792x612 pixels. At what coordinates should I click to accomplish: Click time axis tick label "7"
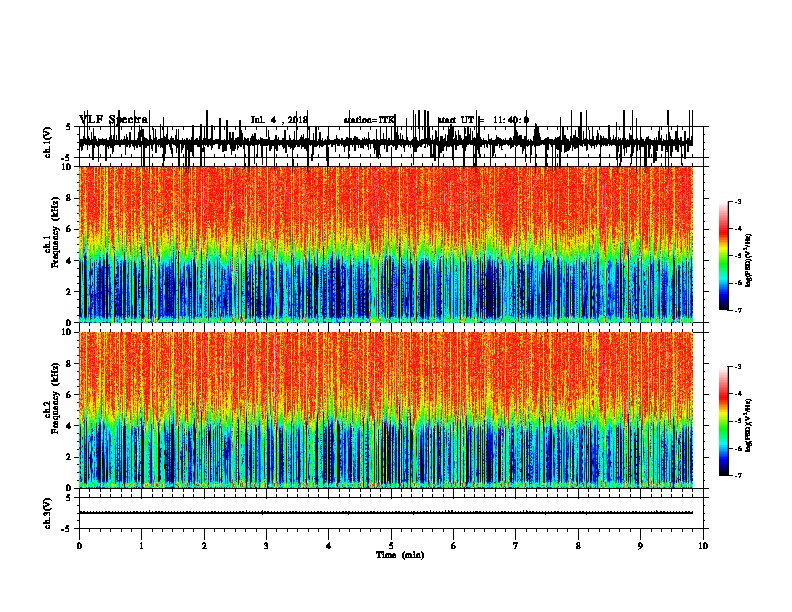[x=516, y=546]
